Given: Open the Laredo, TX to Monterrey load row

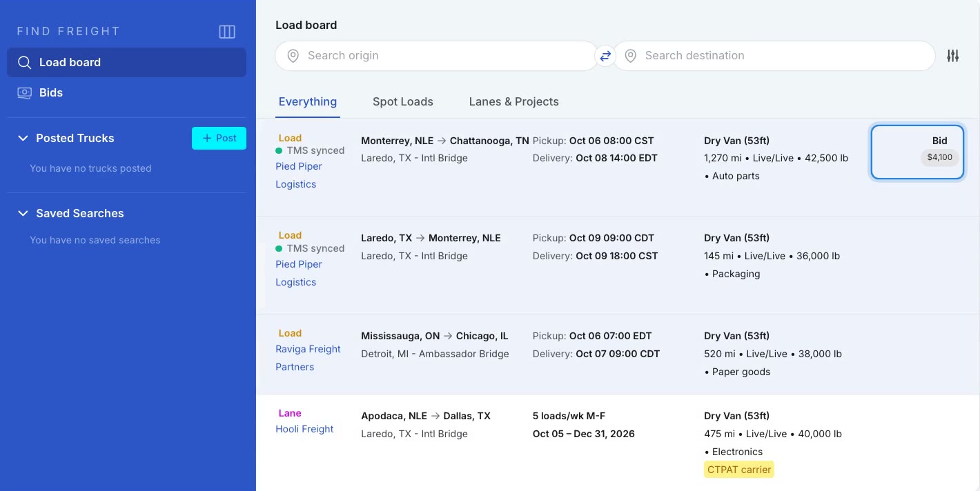Looking at the screenshot, I should (618, 265).
